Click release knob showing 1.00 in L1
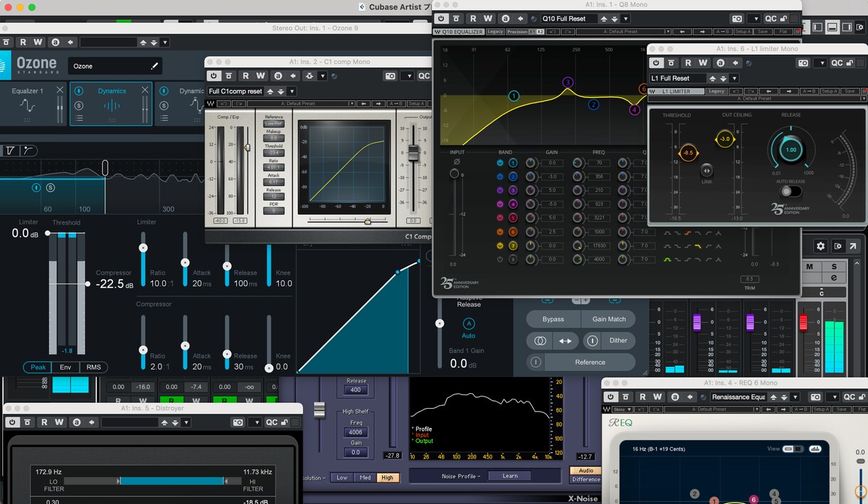The image size is (868, 504). click(x=790, y=150)
